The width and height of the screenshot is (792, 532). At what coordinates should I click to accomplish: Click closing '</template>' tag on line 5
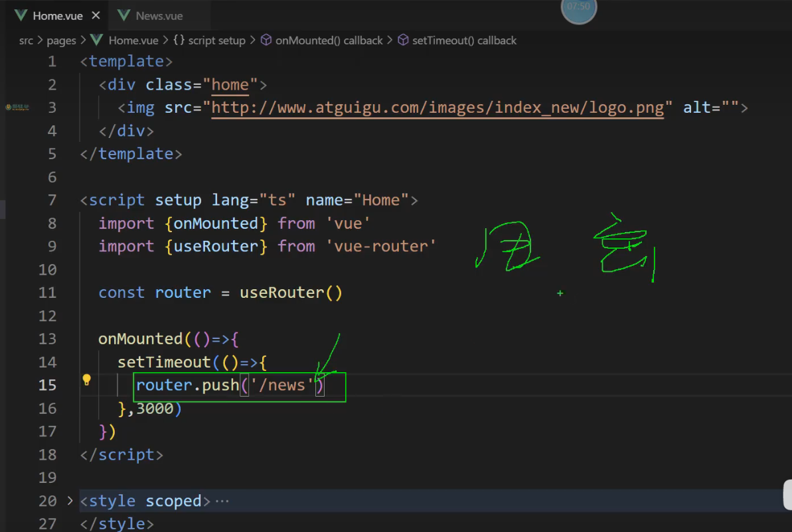coord(131,154)
